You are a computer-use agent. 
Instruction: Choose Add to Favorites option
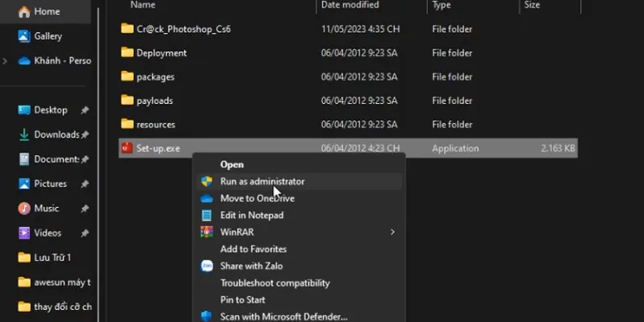[253, 250]
